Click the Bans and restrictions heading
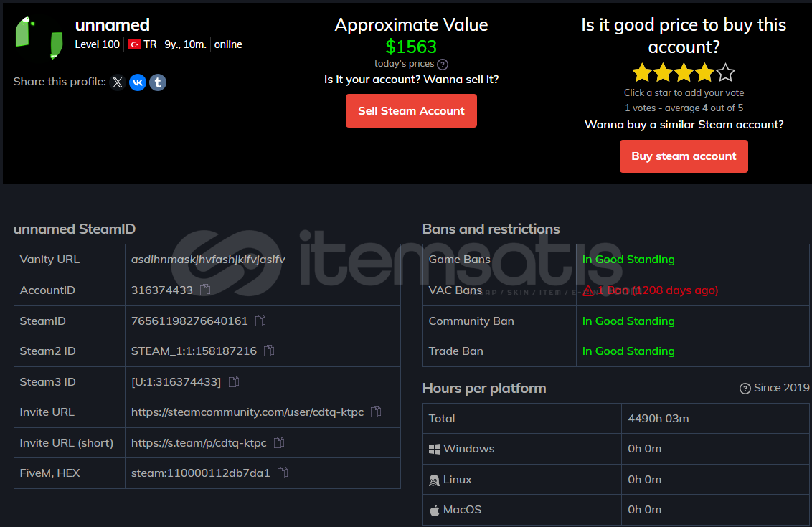The image size is (812, 527). point(491,229)
